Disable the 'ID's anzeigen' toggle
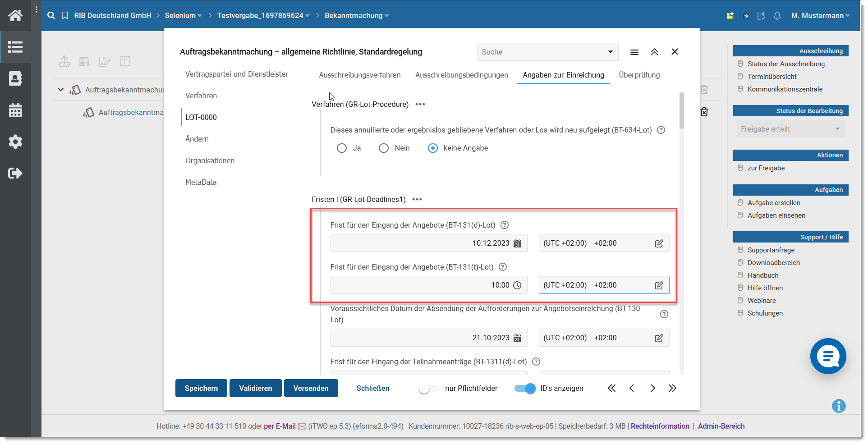 (525, 389)
